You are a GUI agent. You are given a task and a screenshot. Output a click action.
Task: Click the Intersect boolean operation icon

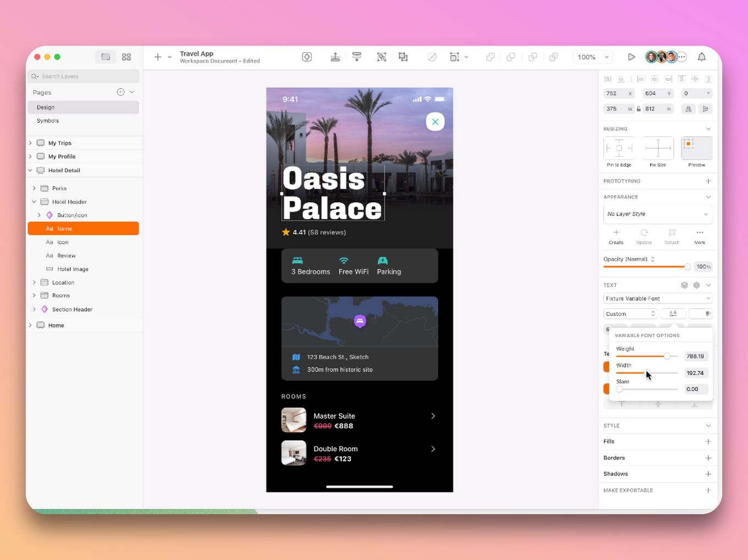[x=533, y=57]
